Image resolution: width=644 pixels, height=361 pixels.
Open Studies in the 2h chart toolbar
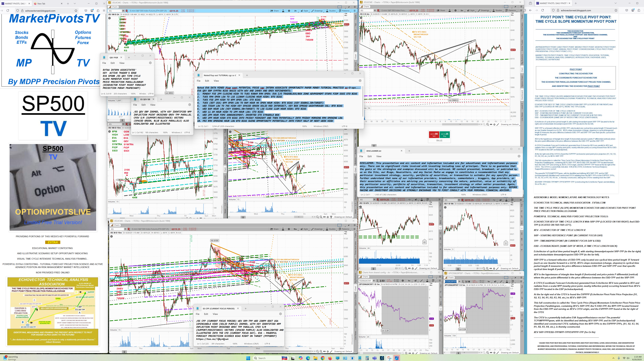(x=331, y=11)
